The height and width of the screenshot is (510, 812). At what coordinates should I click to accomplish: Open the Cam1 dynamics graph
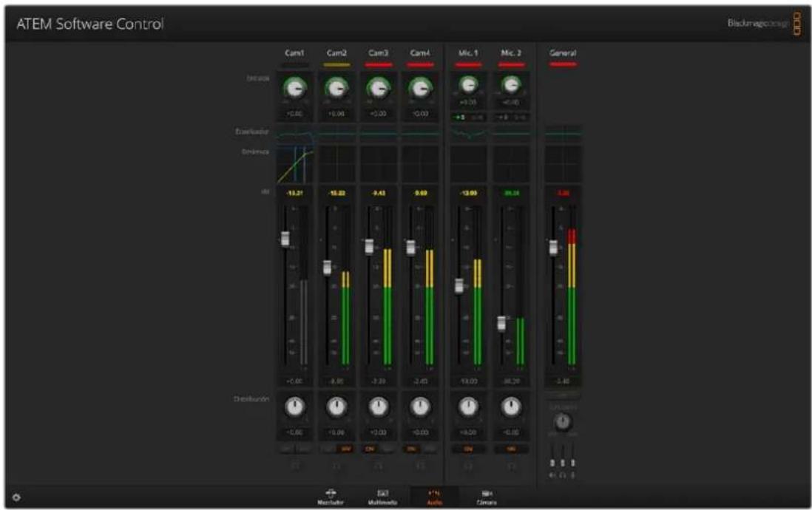click(294, 165)
